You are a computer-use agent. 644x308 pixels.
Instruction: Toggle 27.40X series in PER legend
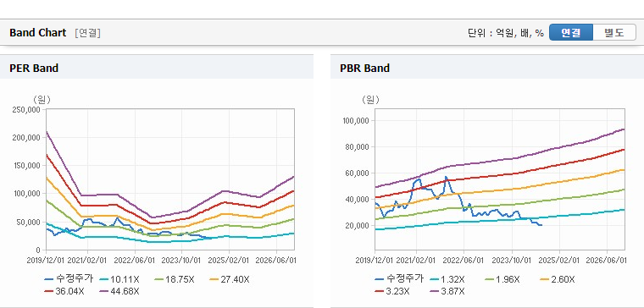(x=230, y=279)
